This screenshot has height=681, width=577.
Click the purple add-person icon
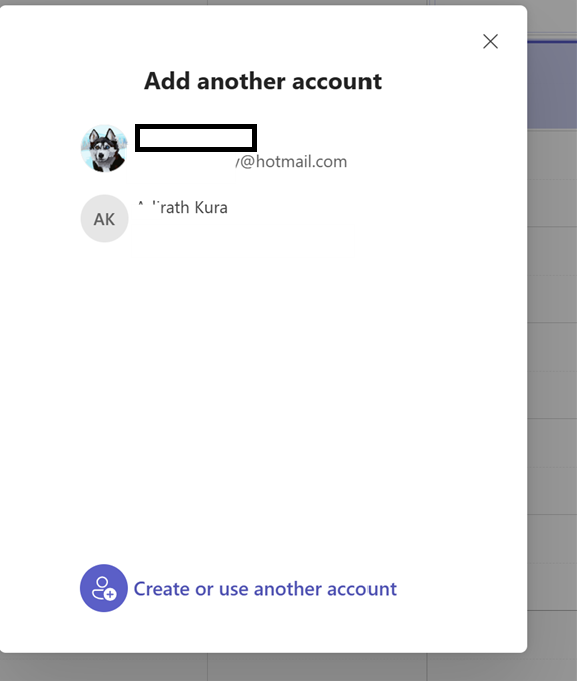point(104,588)
